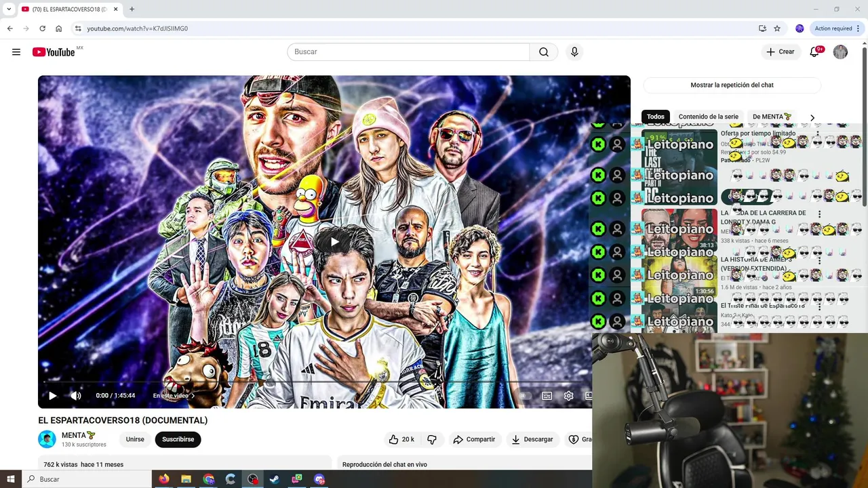
Task: Show more chips with the right chevron
Action: [812, 117]
